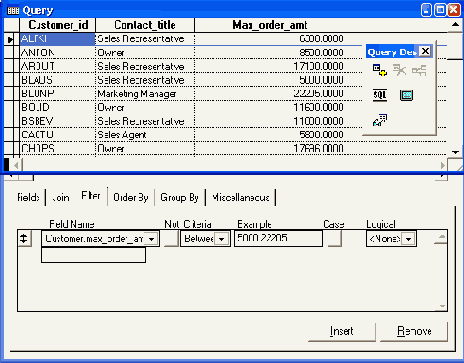The height and width of the screenshot is (363, 464).
Task: Toggle the Not box in filter row
Action: click(171, 239)
